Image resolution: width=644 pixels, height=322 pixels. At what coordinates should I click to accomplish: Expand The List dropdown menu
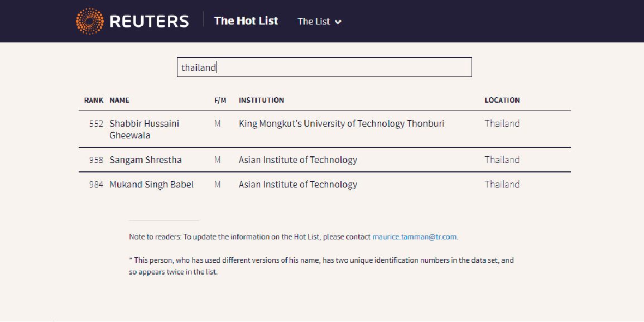[x=314, y=22]
